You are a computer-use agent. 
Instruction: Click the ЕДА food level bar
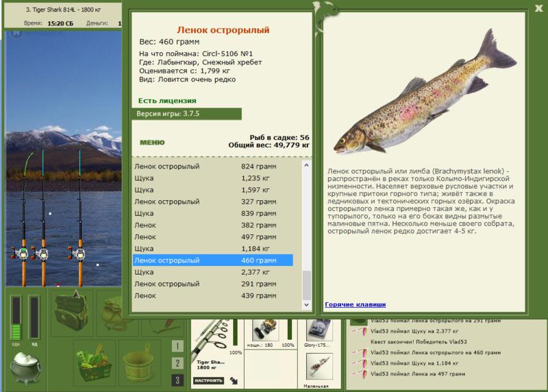[16, 317]
